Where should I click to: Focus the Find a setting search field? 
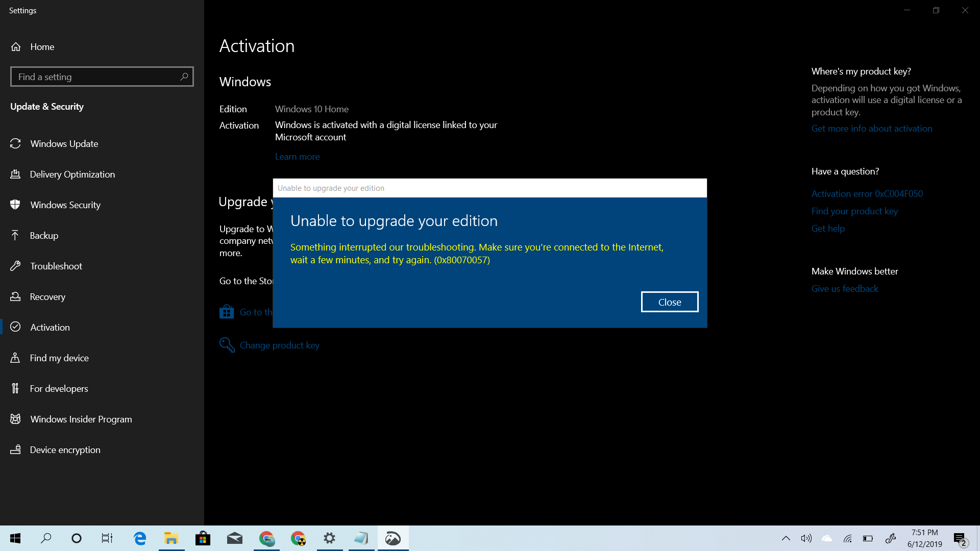tap(102, 76)
